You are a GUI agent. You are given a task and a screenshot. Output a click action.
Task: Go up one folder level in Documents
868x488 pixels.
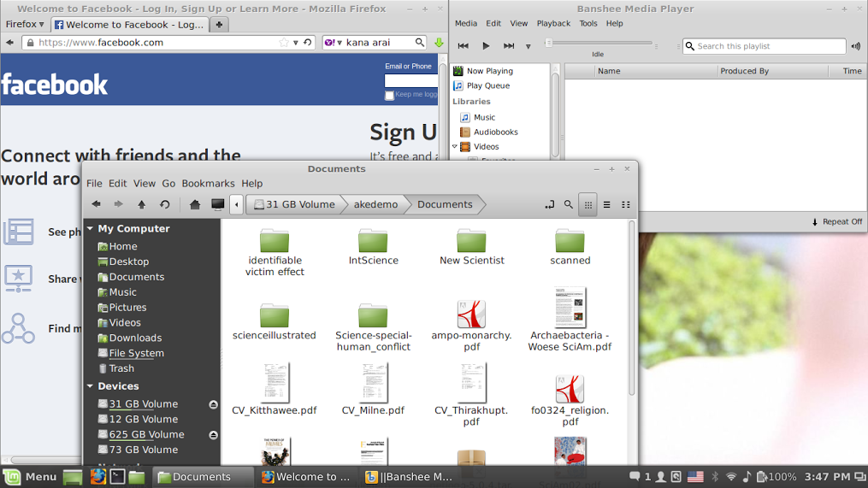(142, 204)
